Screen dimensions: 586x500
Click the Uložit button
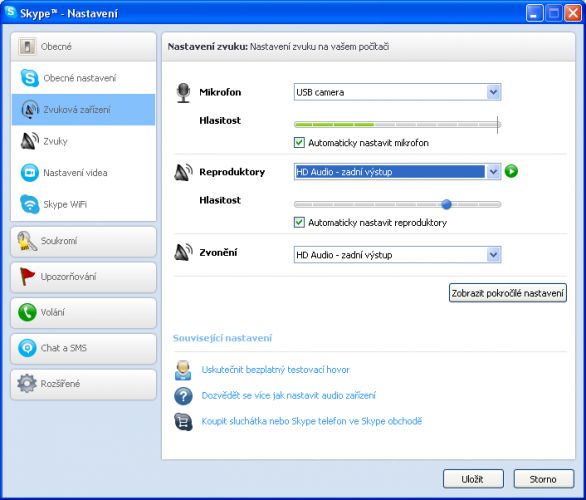click(473, 479)
